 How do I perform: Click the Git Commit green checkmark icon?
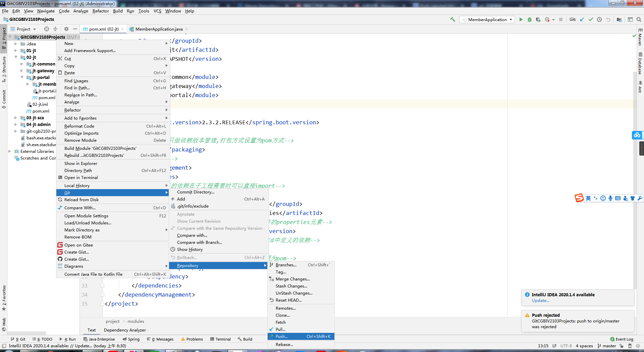click(591, 19)
